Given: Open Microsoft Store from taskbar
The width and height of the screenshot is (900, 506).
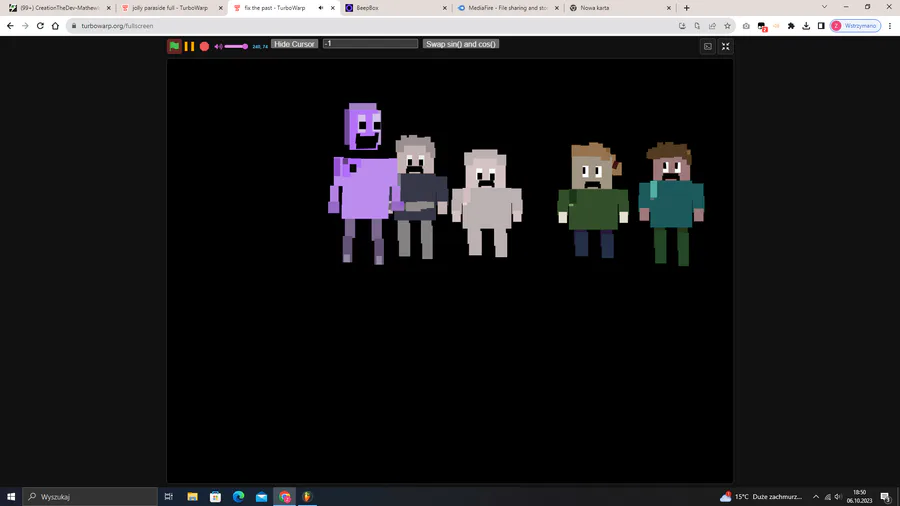Looking at the screenshot, I should point(215,497).
